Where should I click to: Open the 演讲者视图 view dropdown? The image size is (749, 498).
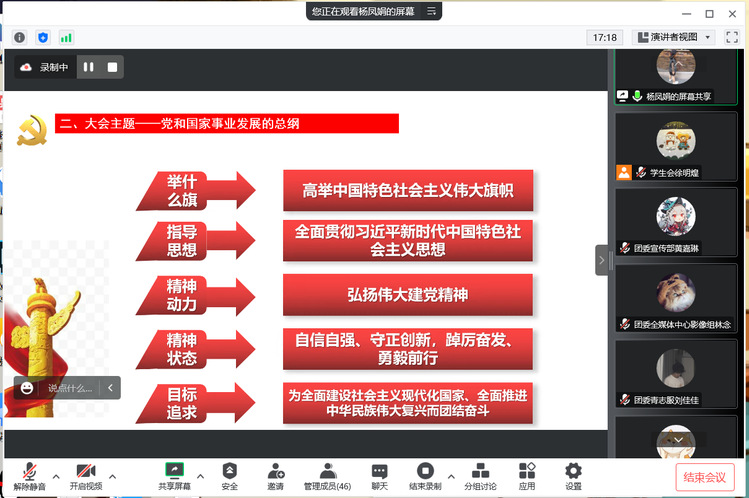click(x=674, y=37)
